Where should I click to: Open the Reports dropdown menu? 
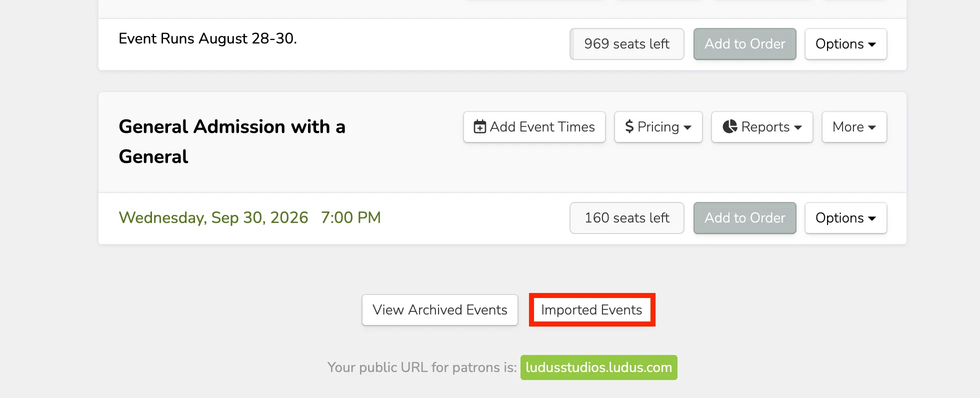(762, 127)
